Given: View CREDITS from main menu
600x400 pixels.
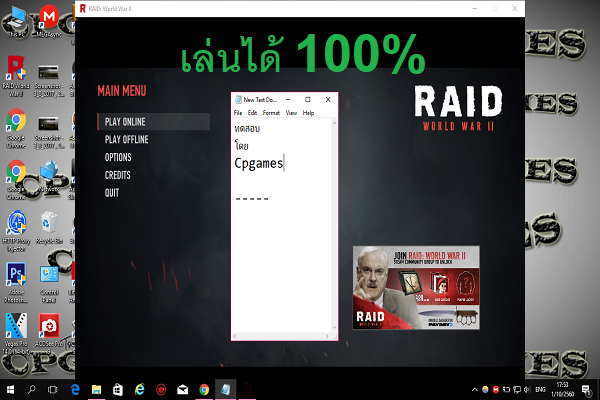Looking at the screenshot, I should point(117,175).
